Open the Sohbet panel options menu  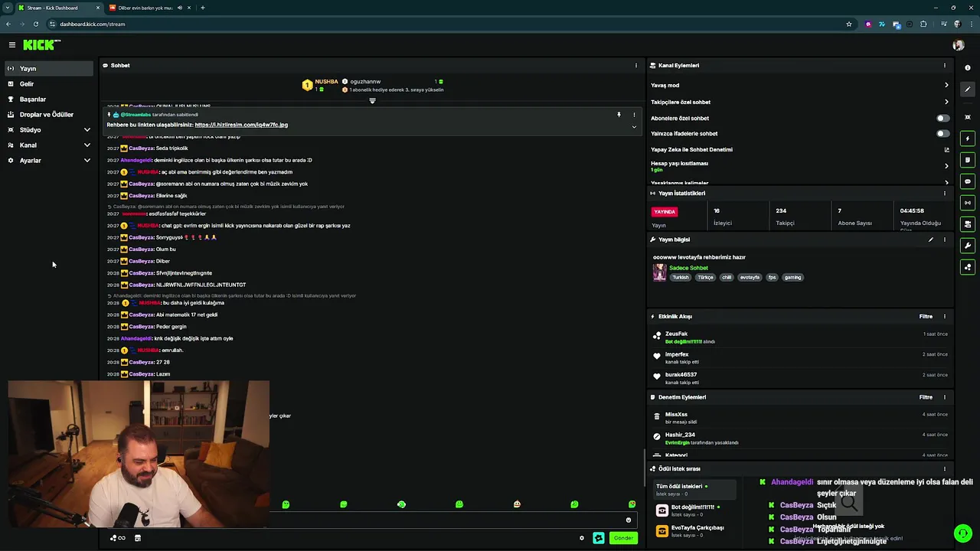(x=635, y=65)
